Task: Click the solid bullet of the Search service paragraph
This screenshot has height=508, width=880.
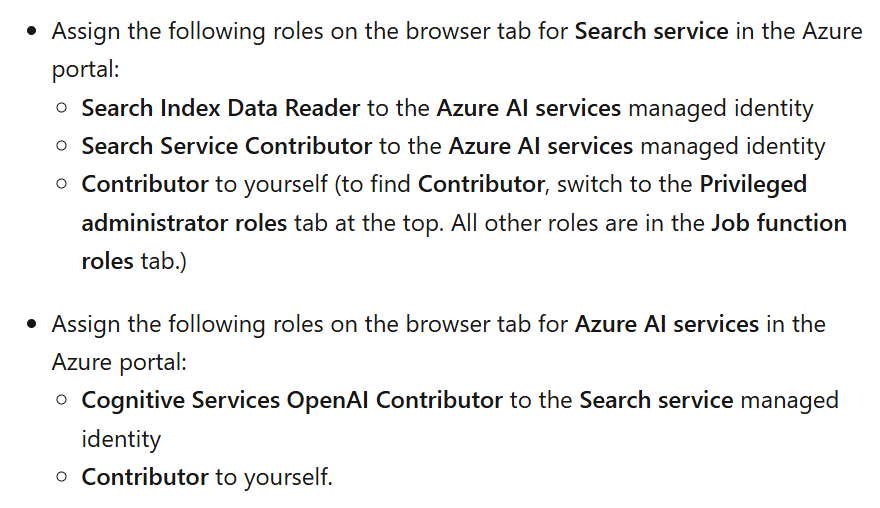Action: [x=31, y=31]
